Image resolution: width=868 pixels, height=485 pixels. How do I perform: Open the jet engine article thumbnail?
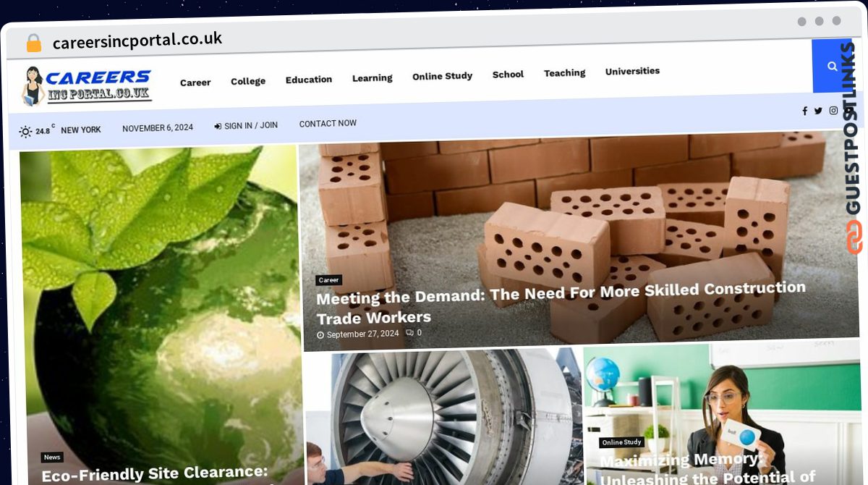(x=443, y=418)
